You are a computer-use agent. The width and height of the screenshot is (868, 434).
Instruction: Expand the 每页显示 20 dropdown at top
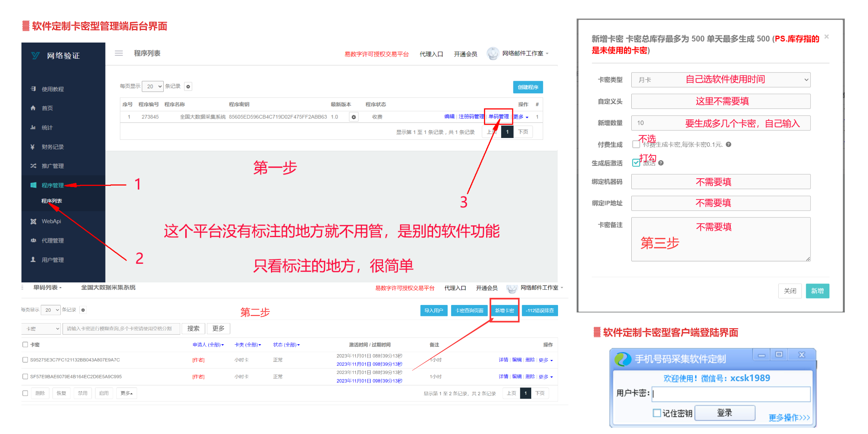click(153, 87)
